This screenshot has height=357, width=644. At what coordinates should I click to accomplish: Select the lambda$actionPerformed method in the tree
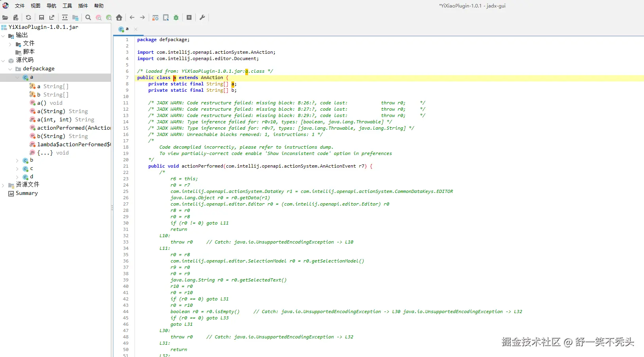[x=74, y=144]
